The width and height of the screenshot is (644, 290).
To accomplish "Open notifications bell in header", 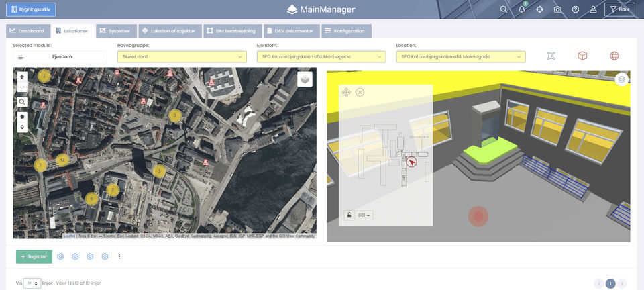I will [522, 9].
